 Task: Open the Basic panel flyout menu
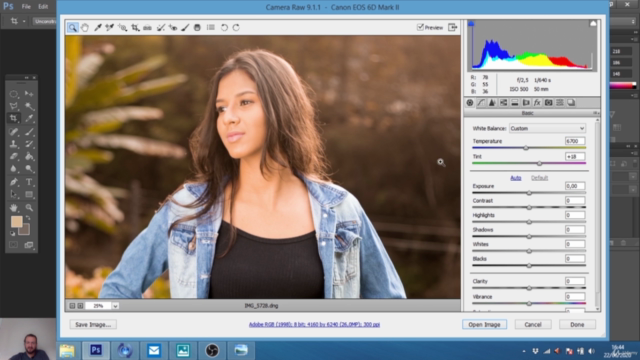pos(596,113)
